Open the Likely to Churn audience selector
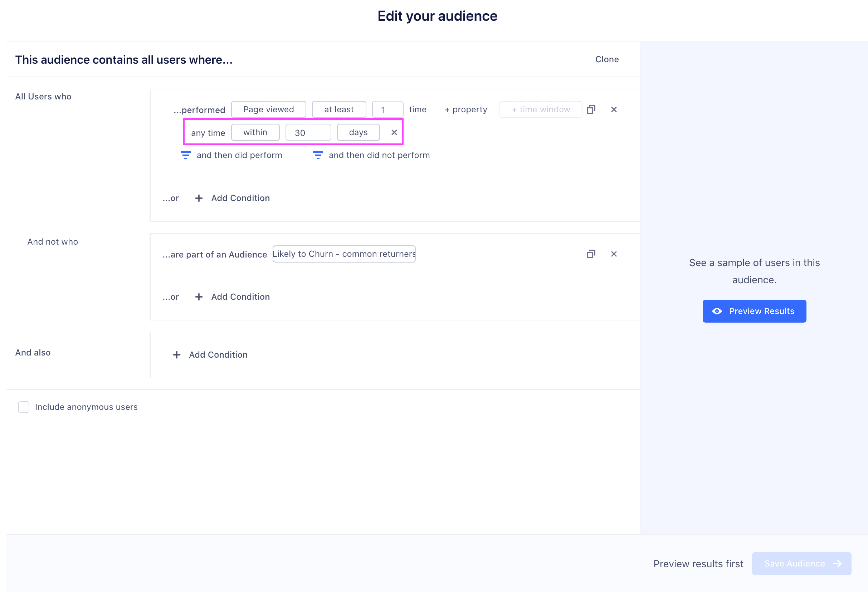This screenshot has width=868, height=593. point(343,254)
